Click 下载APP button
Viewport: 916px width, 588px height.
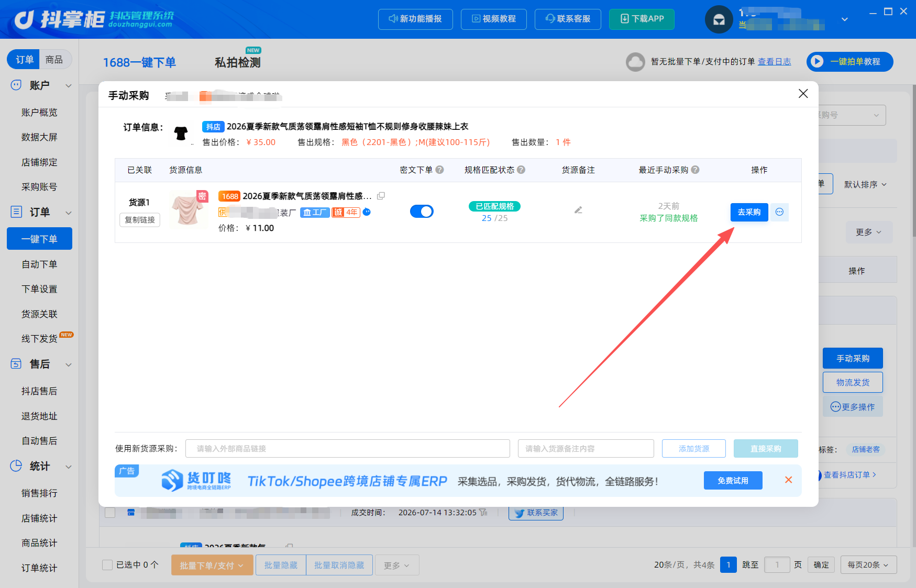point(642,19)
